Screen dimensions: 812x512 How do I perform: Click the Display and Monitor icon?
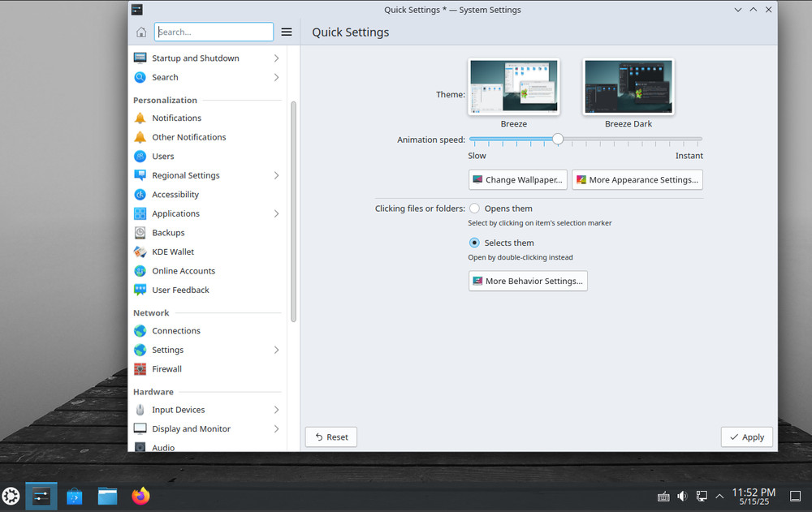click(140, 428)
